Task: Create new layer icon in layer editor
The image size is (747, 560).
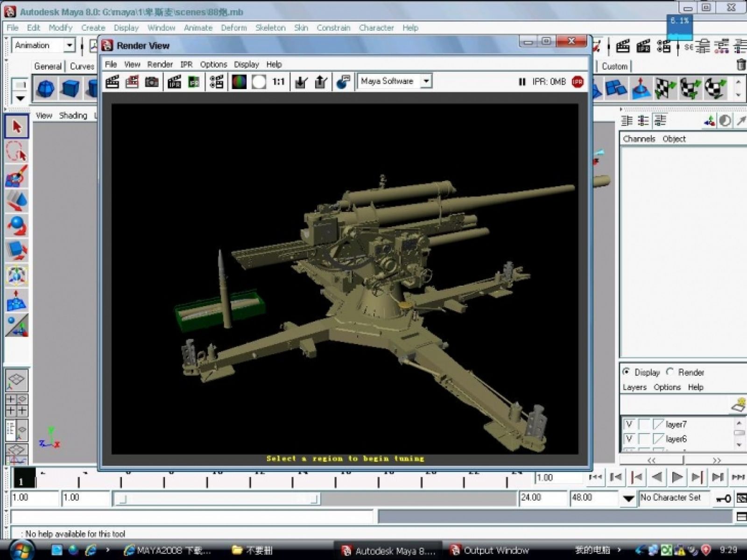Action: 738,405
